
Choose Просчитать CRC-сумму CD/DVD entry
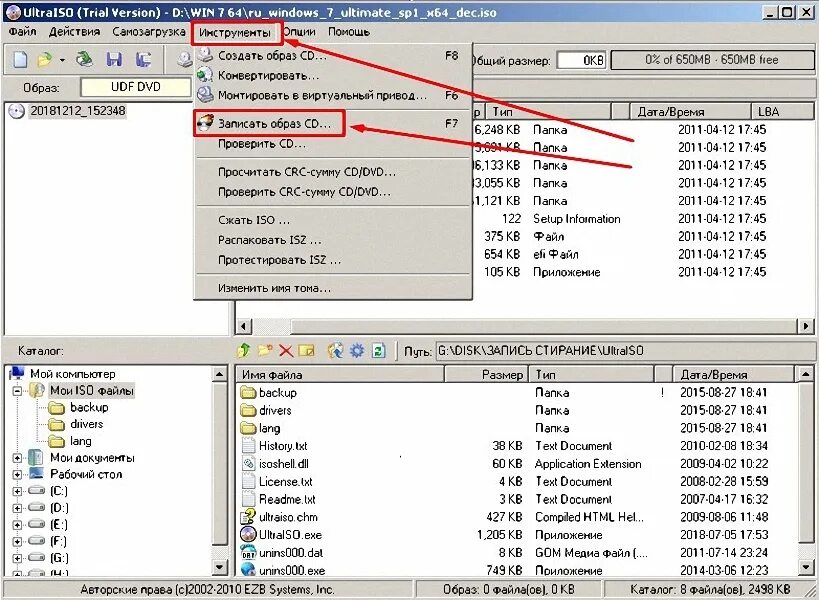pos(333,172)
